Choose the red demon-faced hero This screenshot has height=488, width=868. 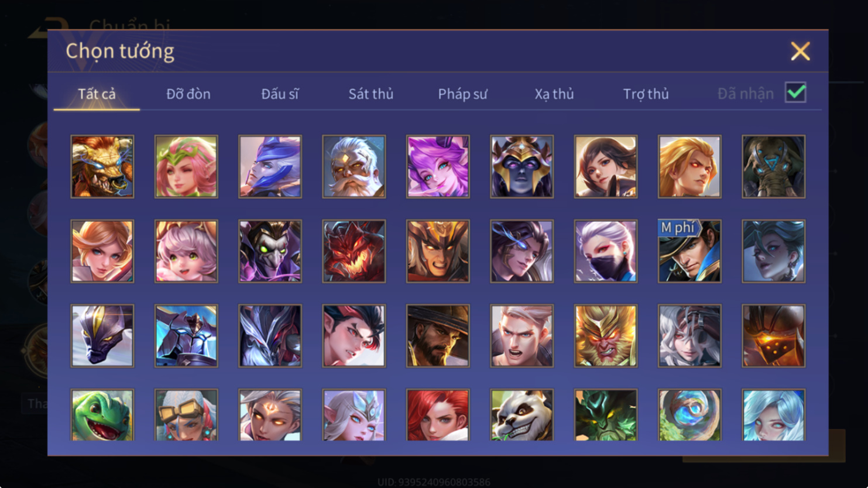[x=354, y=251]
